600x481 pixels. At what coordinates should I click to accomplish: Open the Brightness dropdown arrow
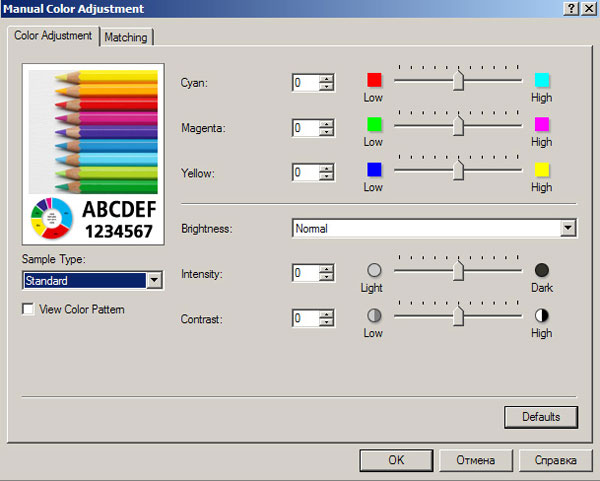[568, 228]
